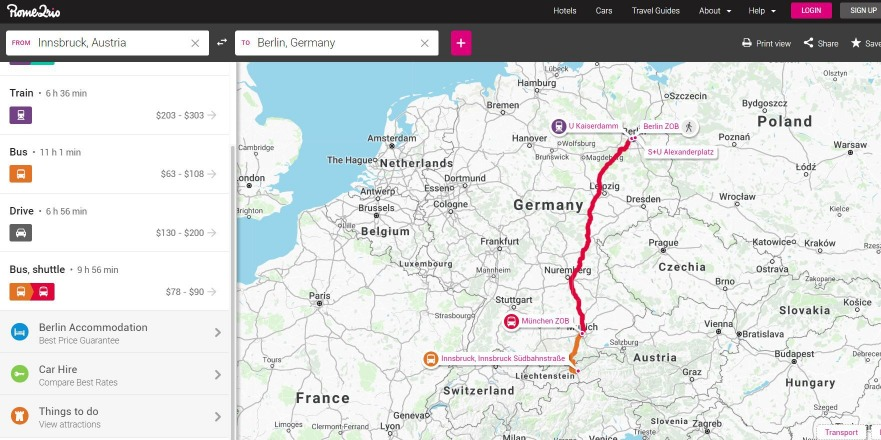The height and width of the screenshot is (440, 881).
Task: Select the Bus, shuttle 9 h 56 min title
Action: point(64,269)
